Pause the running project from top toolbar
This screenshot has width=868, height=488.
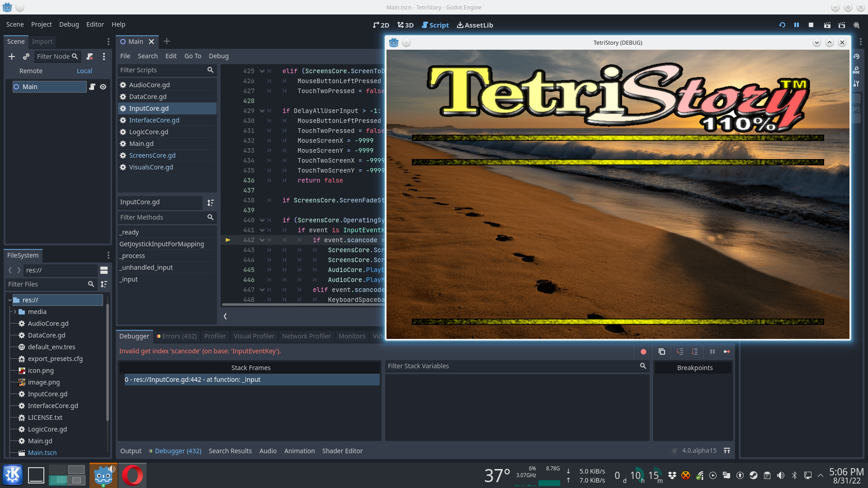tap(797, 25)
